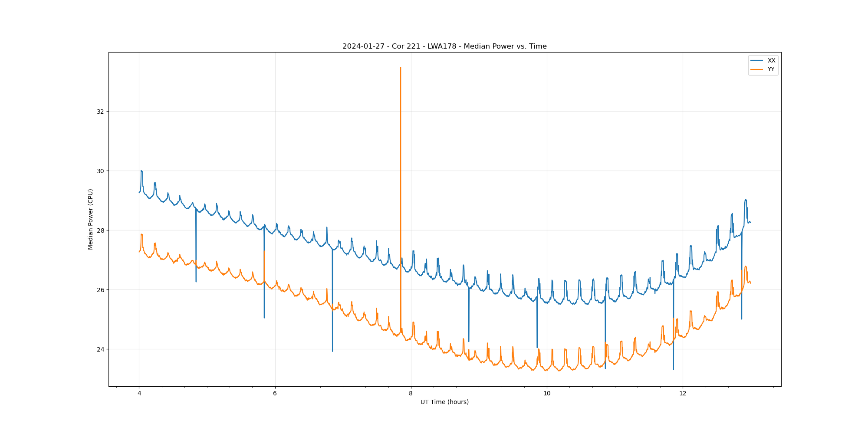Image resolution: width=868 pixels, height=434 pixels.
Task: Click the top of the tallest orange YY spike
Action: coord(400,68)
